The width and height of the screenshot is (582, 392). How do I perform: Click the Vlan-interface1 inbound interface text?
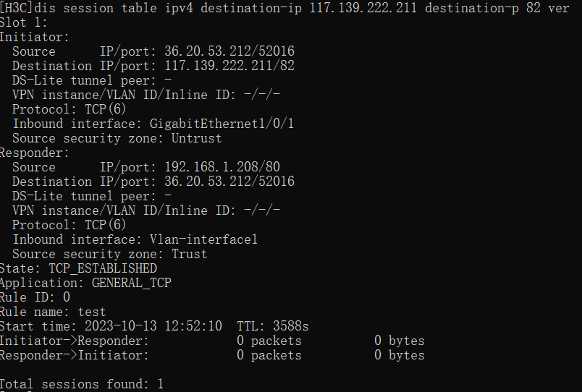(203, 239)
